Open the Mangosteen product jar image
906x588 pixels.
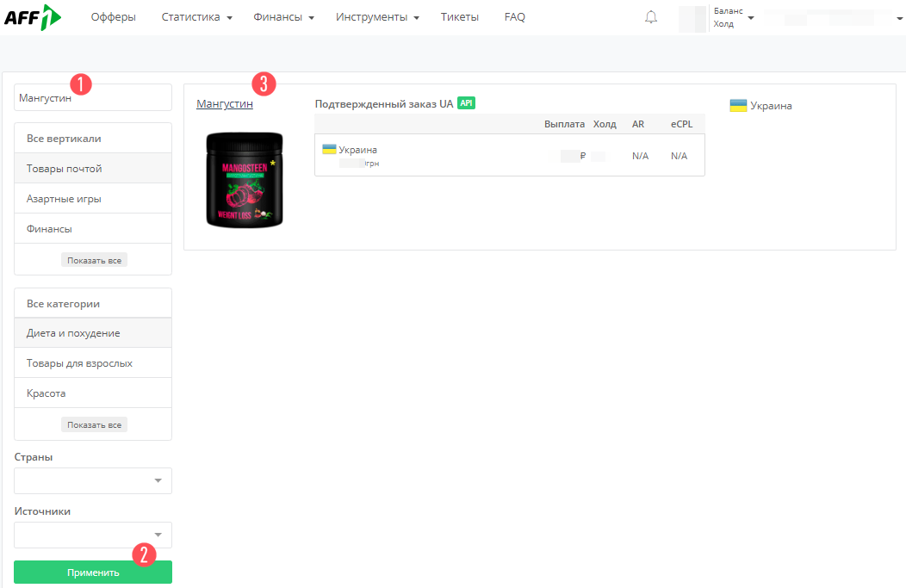(x=245, y=180)
